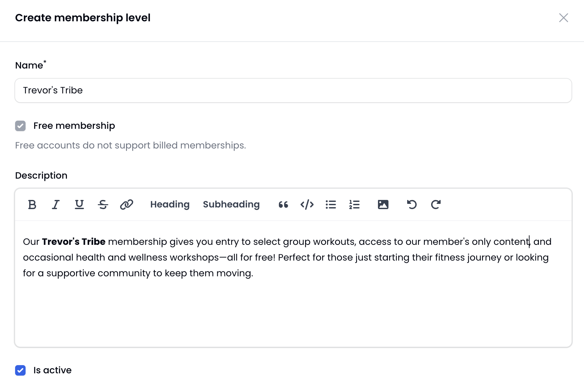Close the Create membership level dialog
The width and height of the screenshot is (584, 392).
click(x=564, y=18)
